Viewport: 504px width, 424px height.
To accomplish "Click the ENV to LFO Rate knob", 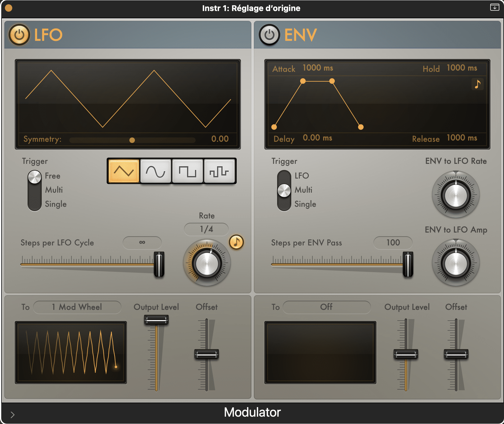I will tap(456, 195).
